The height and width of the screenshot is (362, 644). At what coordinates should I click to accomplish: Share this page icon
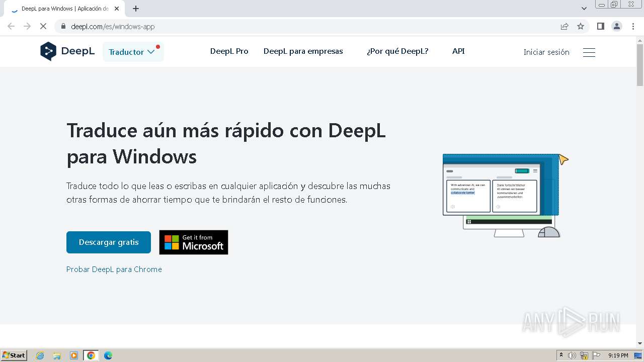pyautogui.click(x=565, y=27)
